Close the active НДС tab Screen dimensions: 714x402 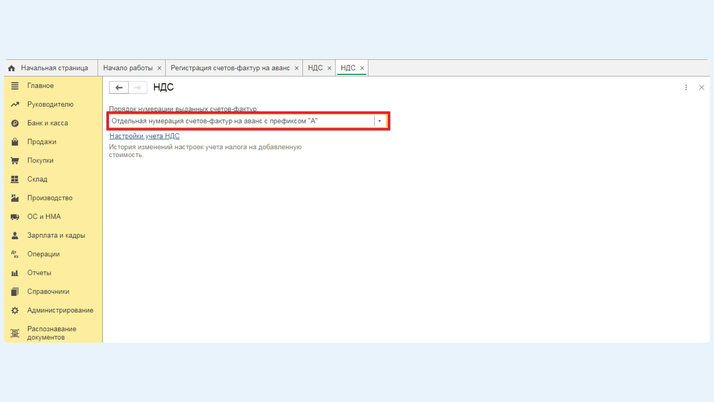[362, 68]
